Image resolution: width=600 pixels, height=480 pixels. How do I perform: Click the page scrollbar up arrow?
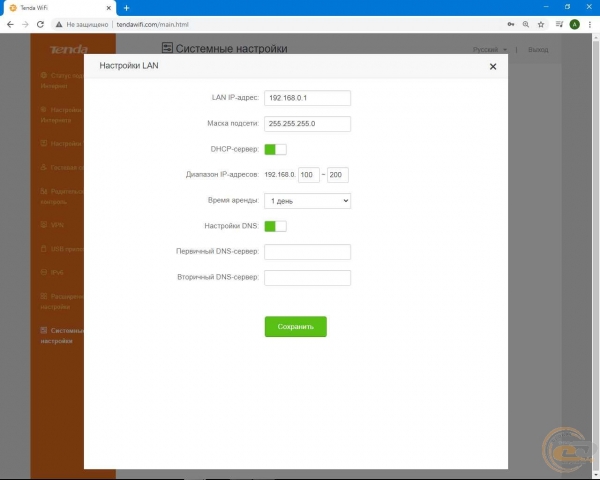coord(596,38)
